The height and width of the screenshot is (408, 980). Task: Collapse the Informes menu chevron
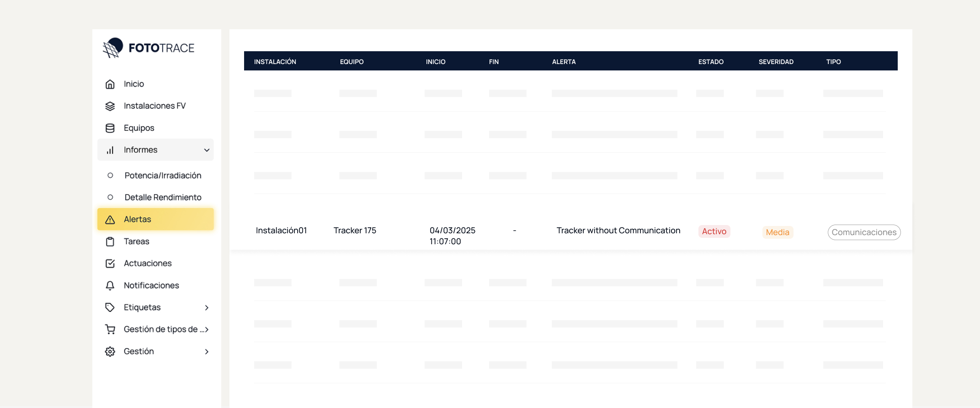pyautogui.click(x=207, y=150)
